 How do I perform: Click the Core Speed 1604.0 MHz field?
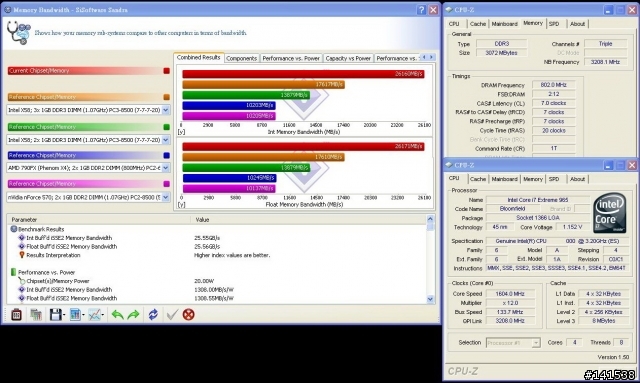click(510, 294)
